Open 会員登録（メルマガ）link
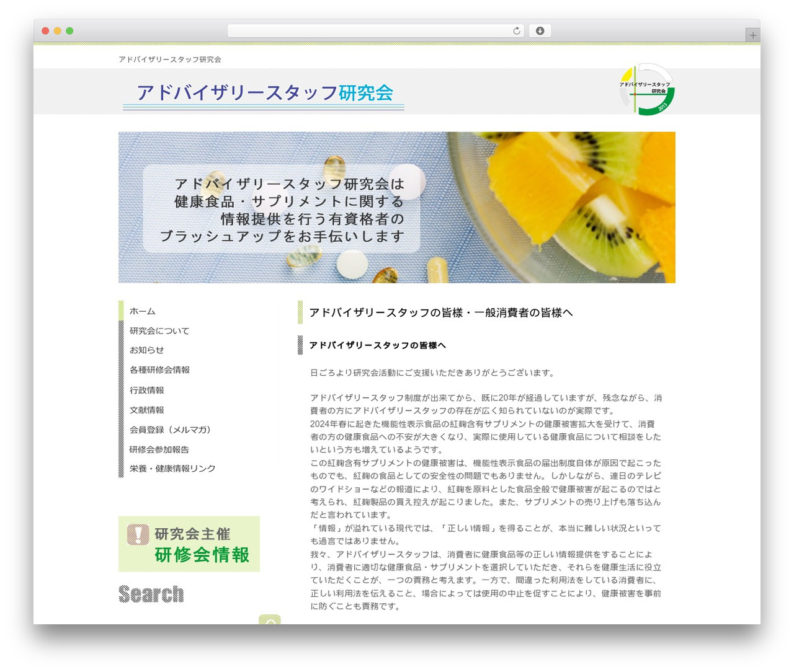Screen dimensions: 794x672 click(x=171, y=430)
